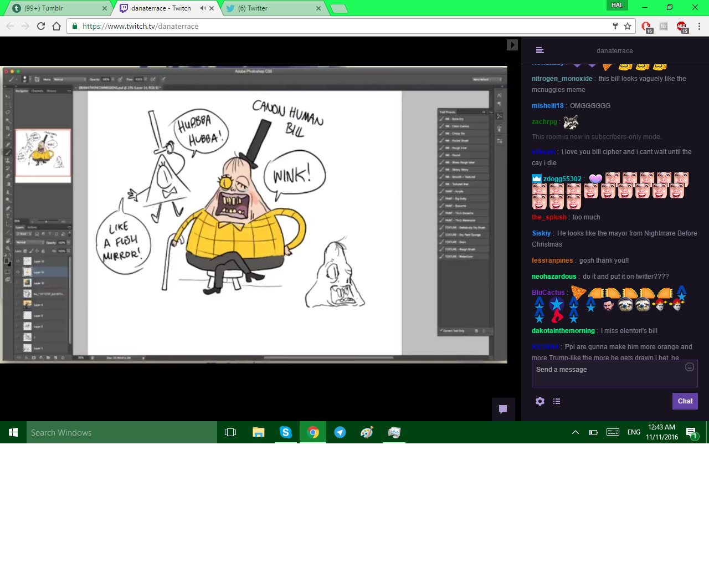Click the HAL profile button

[x=617, y=5]
